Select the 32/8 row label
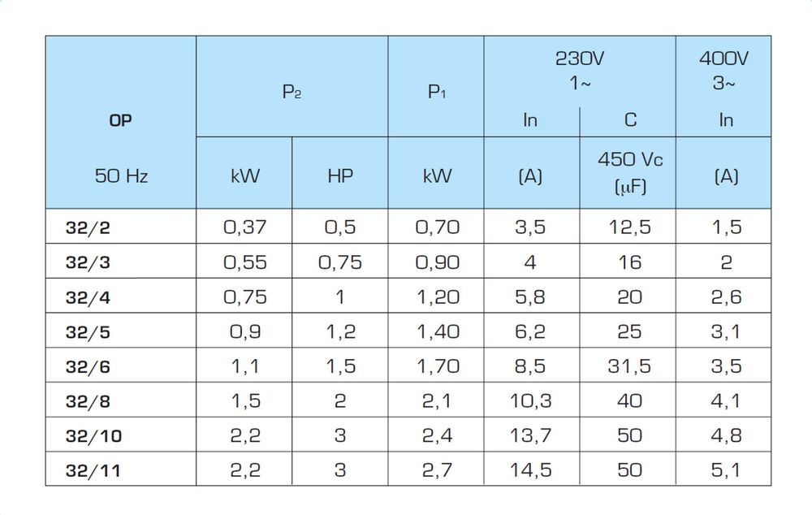The width and height of the screenshot is (812, 515). [x=87, y=401]
